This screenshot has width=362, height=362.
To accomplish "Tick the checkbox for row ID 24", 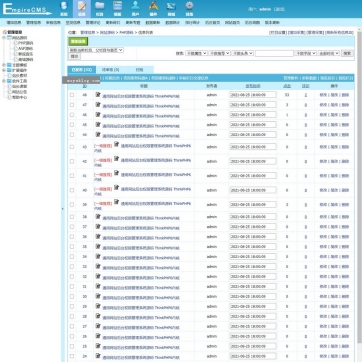I will point(72,356).
